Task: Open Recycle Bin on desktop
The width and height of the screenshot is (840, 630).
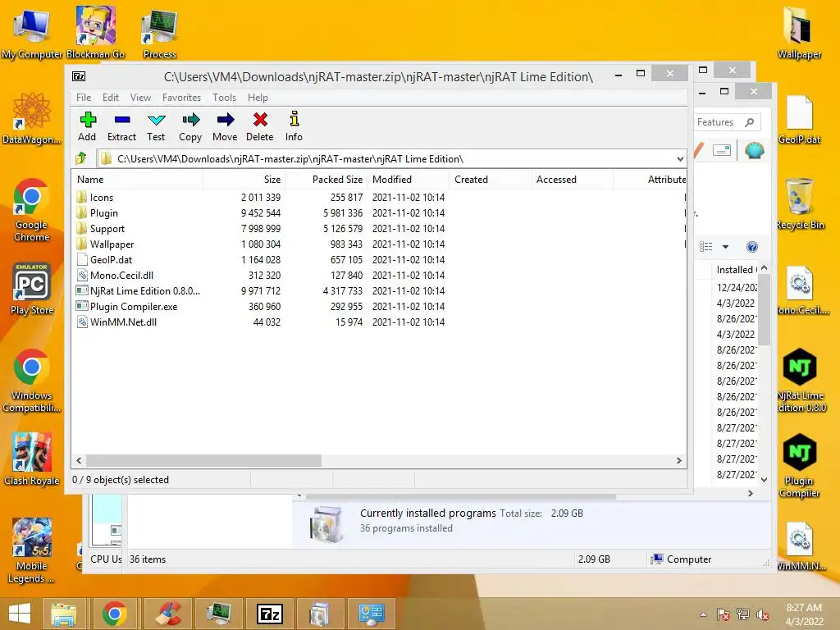Action: coord(801,203)
